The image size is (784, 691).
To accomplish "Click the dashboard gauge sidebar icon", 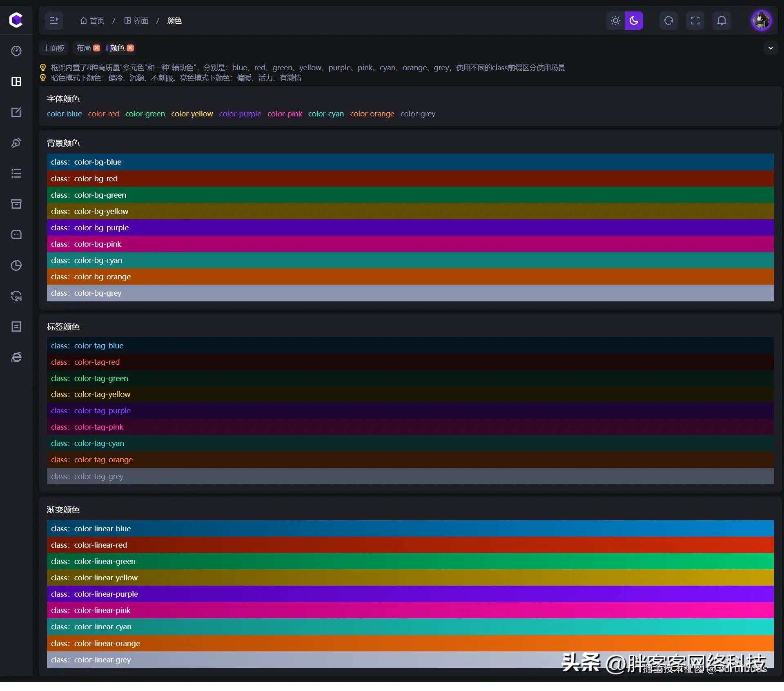I will pyautogui.click(x=16, y=51).
